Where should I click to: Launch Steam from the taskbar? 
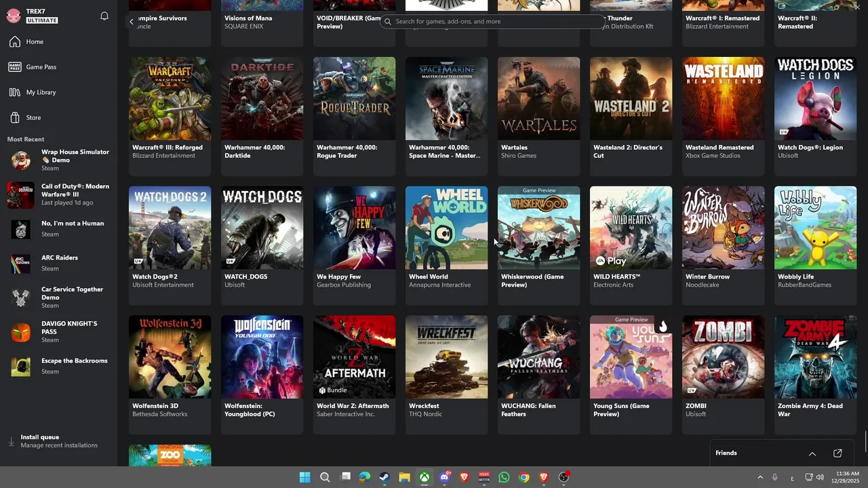[x=384, y=477]
